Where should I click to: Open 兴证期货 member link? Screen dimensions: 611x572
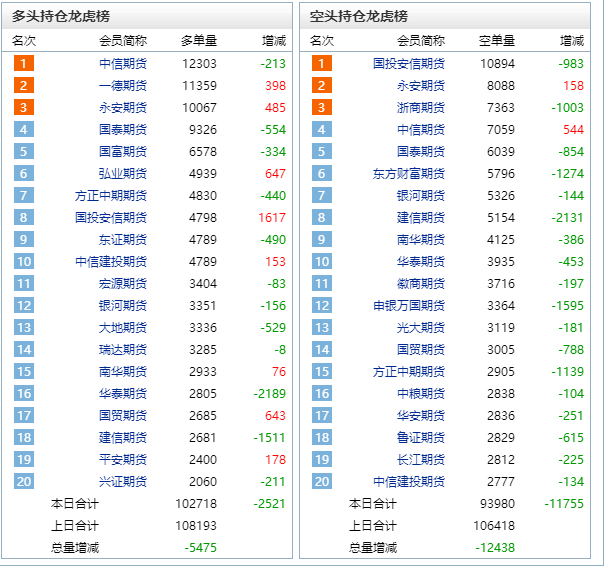[x=123, y=482]
